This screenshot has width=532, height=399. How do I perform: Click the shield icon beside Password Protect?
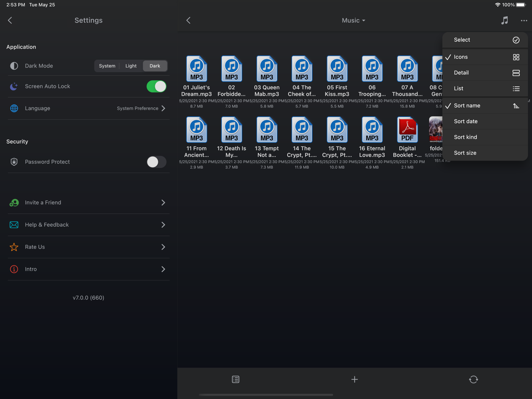[14, 162]
